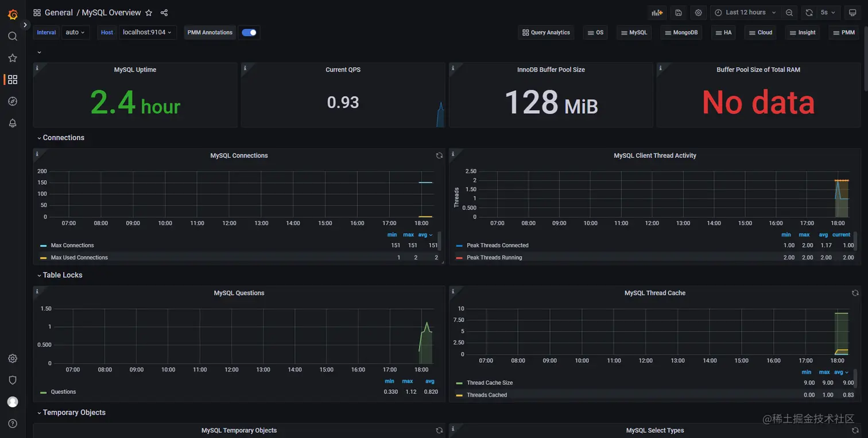Viewport: 868px width, 438px height.
Task: Star the MySQL Overview dashboard
Action: [149, 13]
